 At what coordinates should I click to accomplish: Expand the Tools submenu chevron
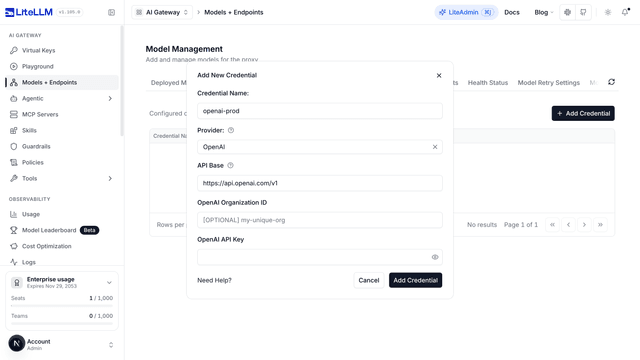(110, 178)
